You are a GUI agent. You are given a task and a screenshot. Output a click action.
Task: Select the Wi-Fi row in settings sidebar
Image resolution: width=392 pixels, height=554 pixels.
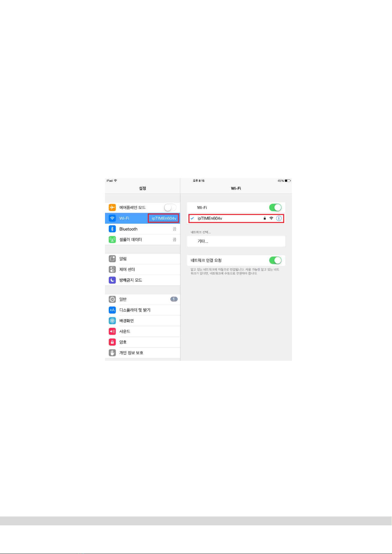pos(143,218)
